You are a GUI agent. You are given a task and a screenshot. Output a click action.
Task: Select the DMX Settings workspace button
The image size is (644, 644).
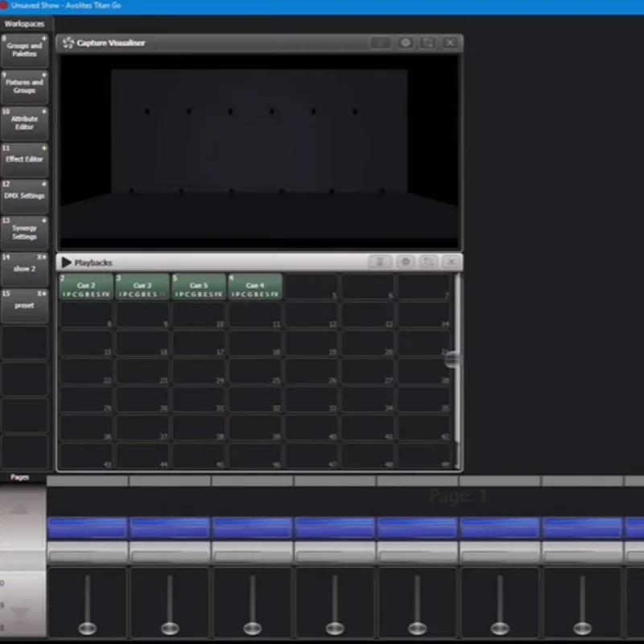click(25, 196)
